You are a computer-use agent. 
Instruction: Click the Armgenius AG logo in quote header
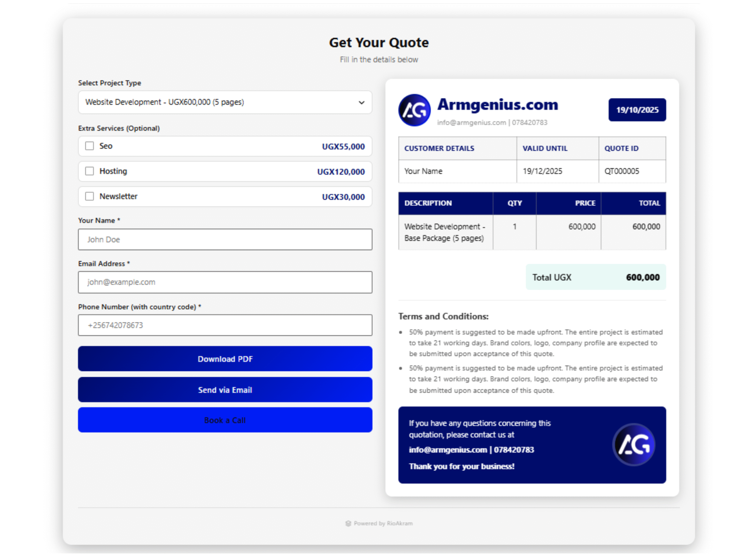click(x=414, y=110)
